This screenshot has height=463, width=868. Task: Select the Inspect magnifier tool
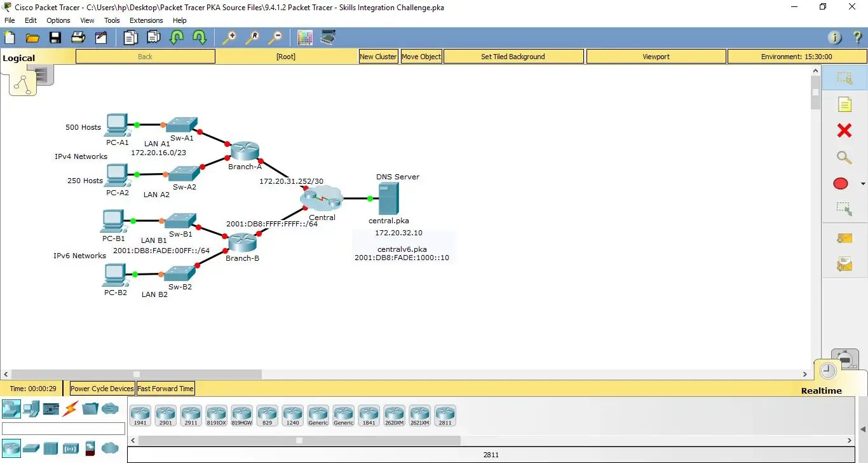844,157
